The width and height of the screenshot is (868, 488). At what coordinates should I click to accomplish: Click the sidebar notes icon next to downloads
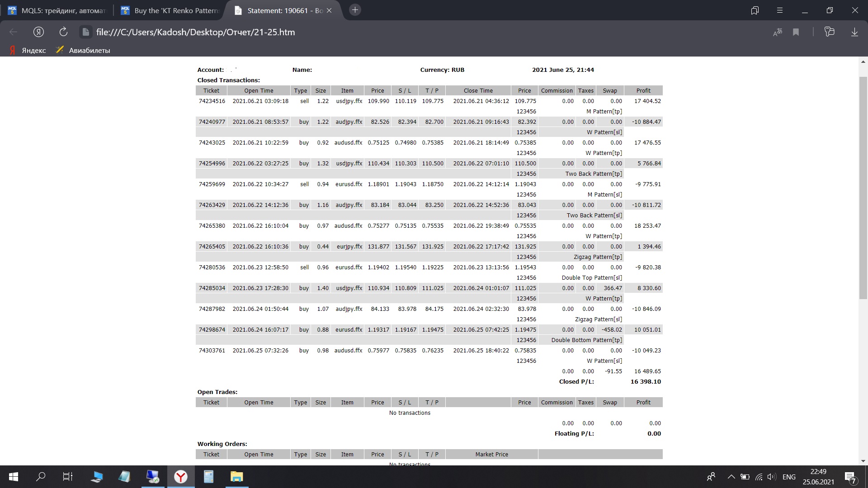(x=829, y=32)
